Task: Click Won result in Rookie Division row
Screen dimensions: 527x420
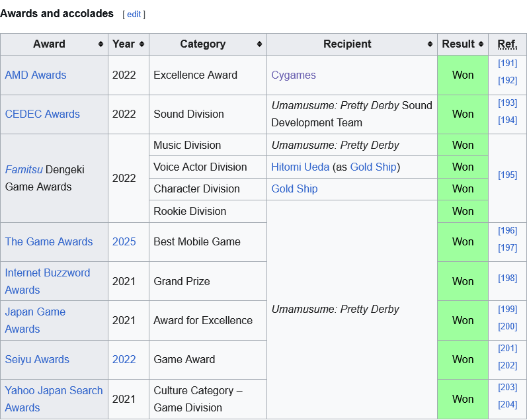Action: click(x=463, y=211)
